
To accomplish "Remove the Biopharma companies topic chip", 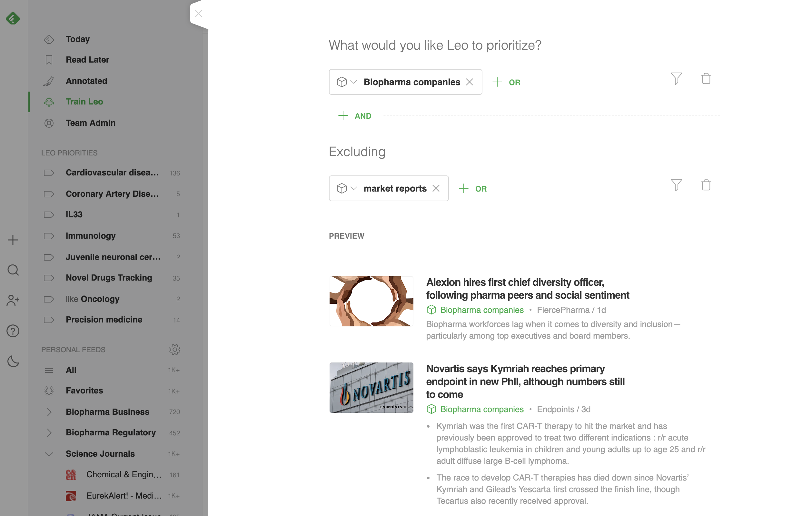I will click(x=470, y=82).
